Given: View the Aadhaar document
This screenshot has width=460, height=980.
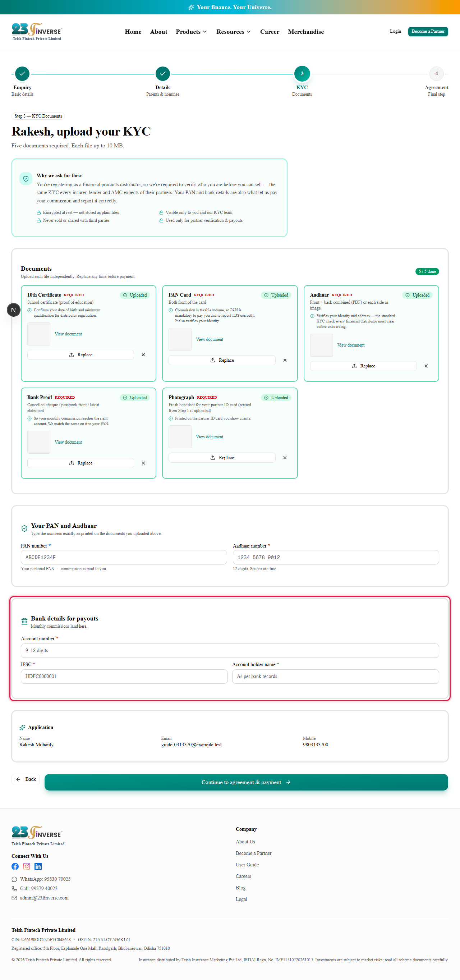Looking at the screenshot, I should click(x=351, y=345).
